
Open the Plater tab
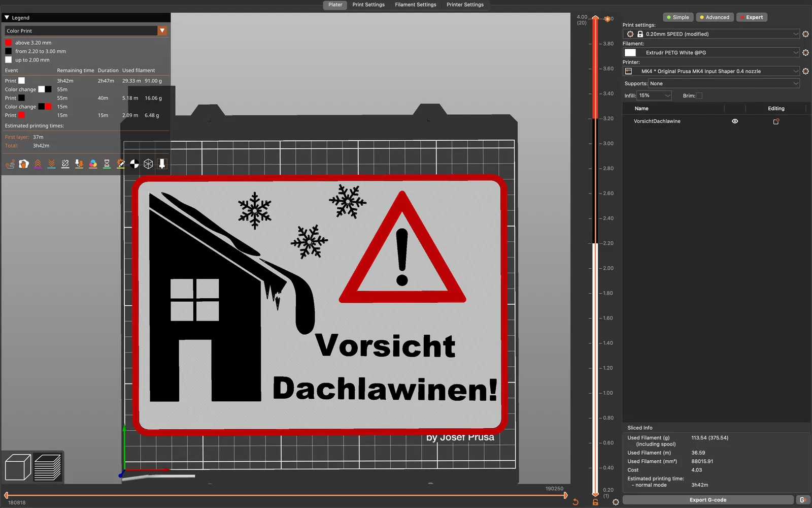335,5
